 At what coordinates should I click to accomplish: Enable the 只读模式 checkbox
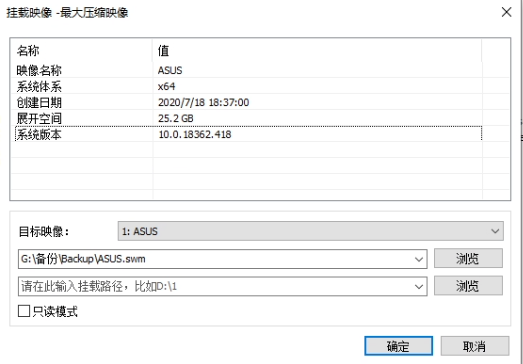click(24, 311)
